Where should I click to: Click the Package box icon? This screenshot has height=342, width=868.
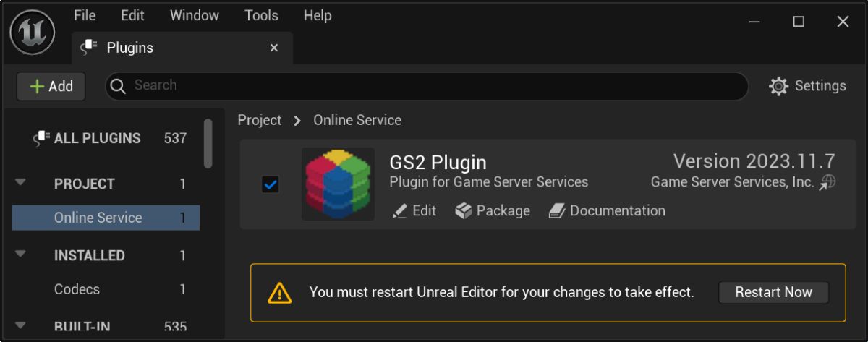464,211
